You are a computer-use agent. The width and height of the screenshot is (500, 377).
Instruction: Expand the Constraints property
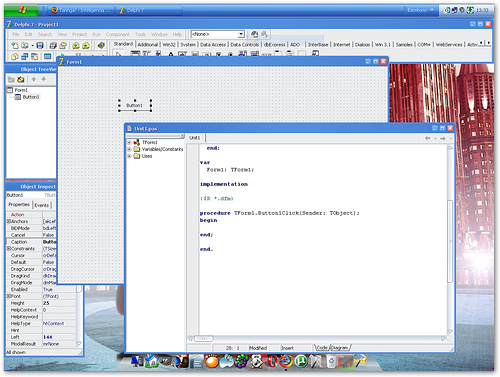pyautogui.click(x=9, y=249)
